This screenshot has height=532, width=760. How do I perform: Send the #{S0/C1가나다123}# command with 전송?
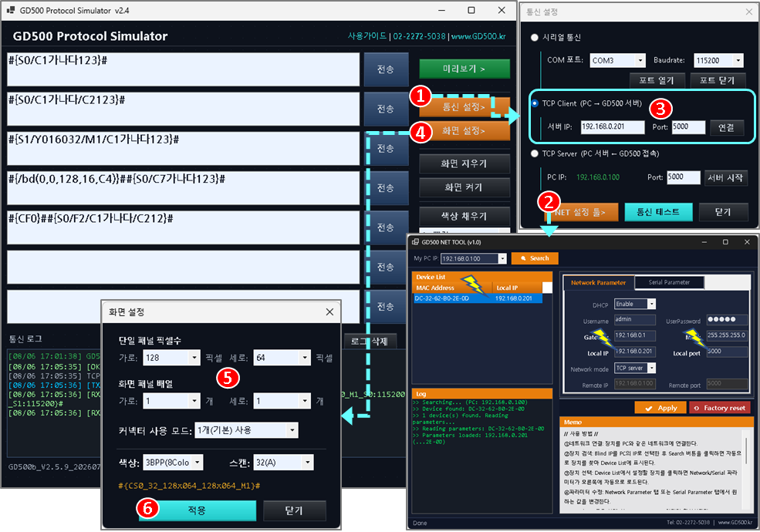[386, 69]
